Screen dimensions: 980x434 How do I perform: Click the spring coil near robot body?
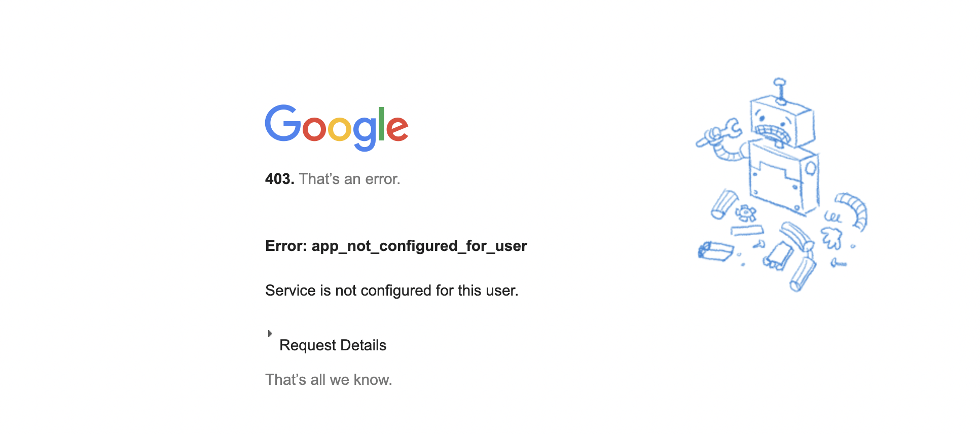(x=832, y=217)
